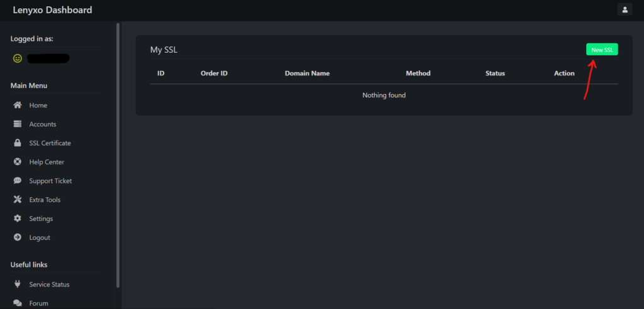Click the 'Nothing found' table message
Viewport: 644px width, 309px height.
384,95
